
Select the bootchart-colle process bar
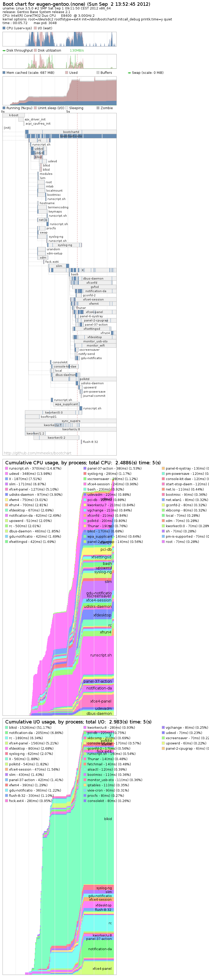(71, 136)
